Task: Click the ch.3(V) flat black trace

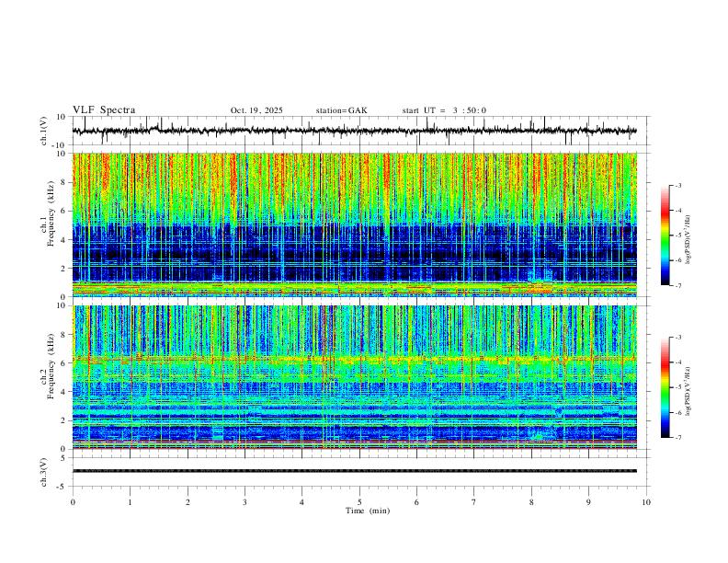Action: (x=354, y=471)
